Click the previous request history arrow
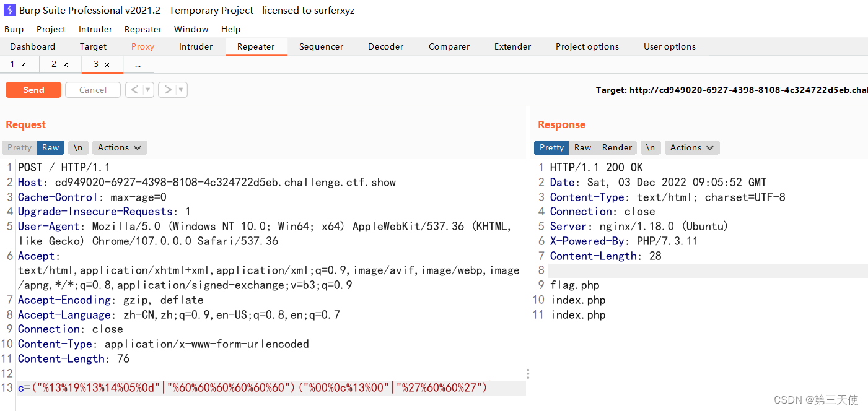The height and width of the screenshot is (411, 868). click(x=134, y=90)
